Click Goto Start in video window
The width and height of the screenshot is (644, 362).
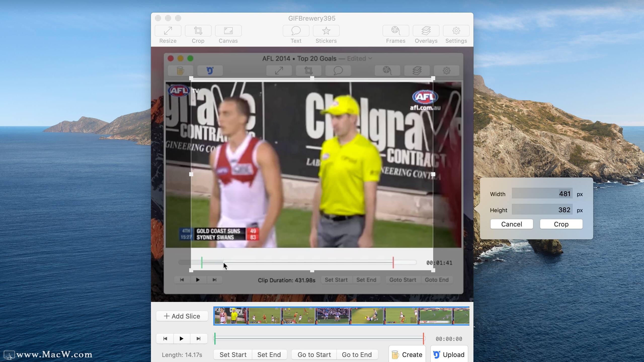(403, 280)
